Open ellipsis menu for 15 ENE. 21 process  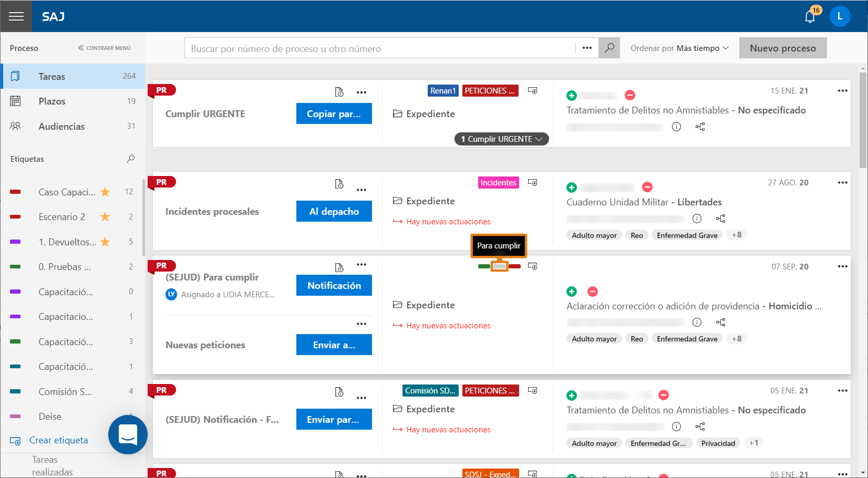click(x=842, y=91)
